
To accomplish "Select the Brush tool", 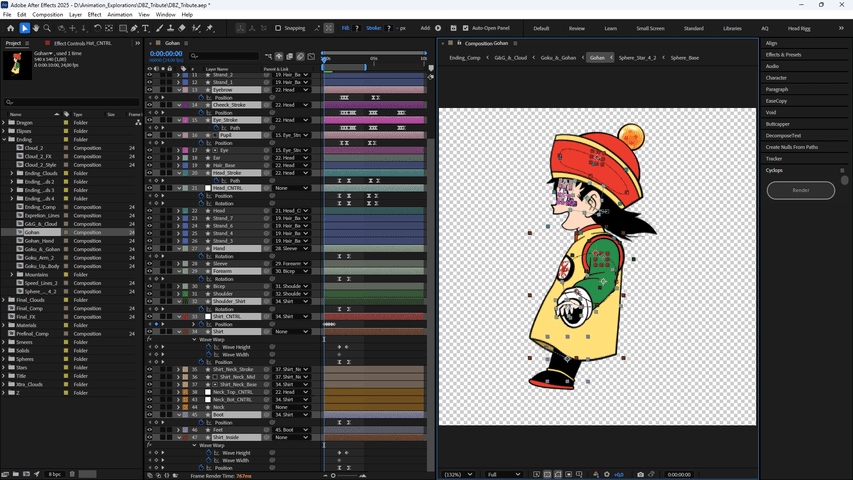I will tap(159, 28).
